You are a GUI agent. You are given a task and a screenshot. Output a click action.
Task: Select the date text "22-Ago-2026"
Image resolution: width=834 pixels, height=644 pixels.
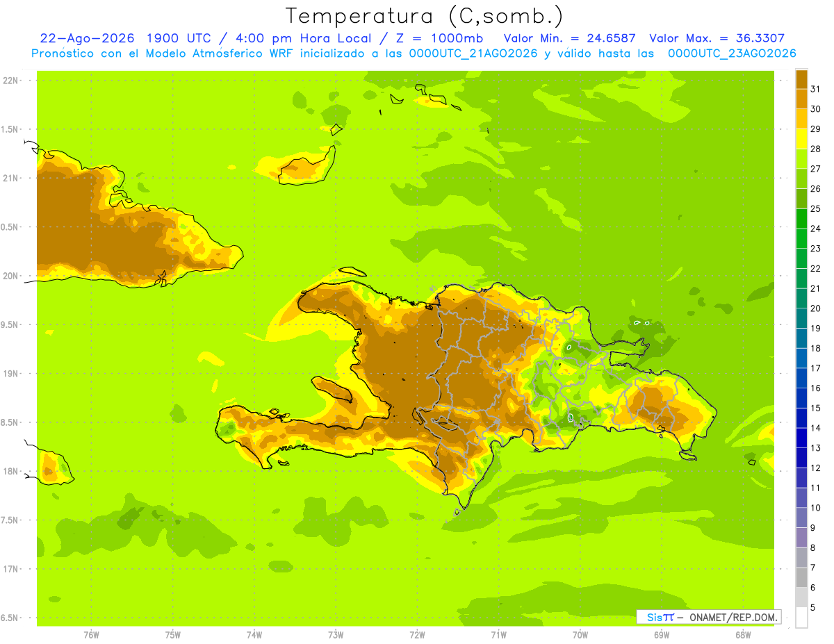coord(87,38)
